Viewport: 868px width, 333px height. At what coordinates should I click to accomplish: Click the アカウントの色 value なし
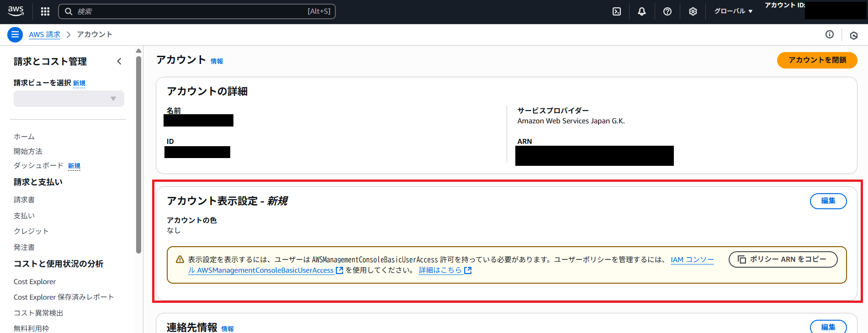[174, 230]
